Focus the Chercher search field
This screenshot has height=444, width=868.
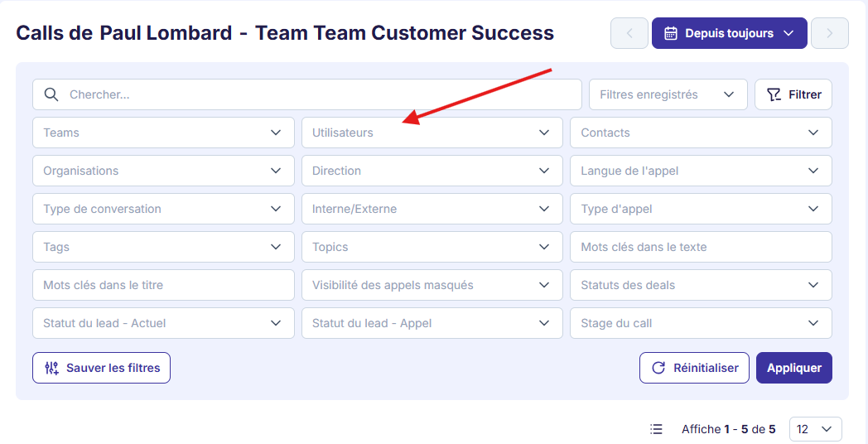click(x=307, y=94)
